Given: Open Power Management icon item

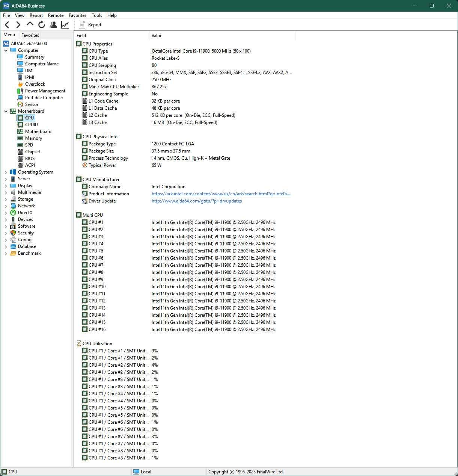Looking at the screenshot, I should pos(20,91).
